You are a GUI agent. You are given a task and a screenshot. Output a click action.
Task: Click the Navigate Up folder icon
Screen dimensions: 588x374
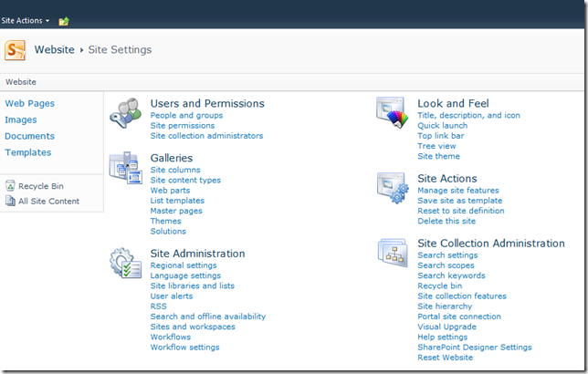[64, 21]
